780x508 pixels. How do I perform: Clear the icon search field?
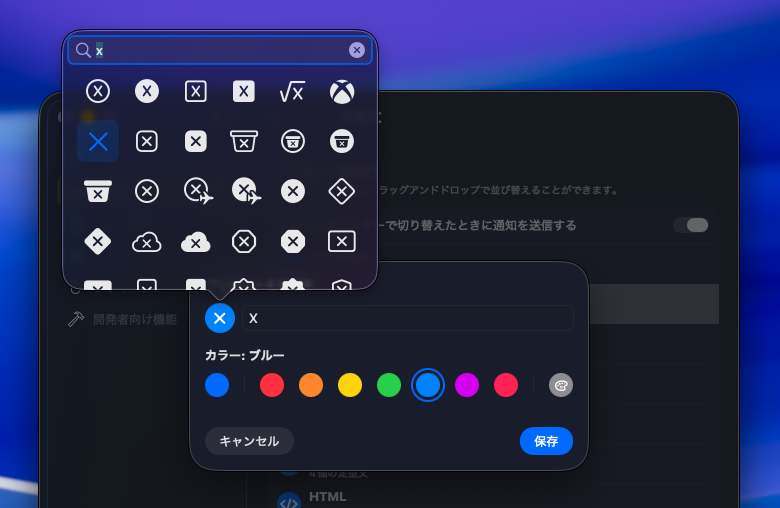[357, 50]
